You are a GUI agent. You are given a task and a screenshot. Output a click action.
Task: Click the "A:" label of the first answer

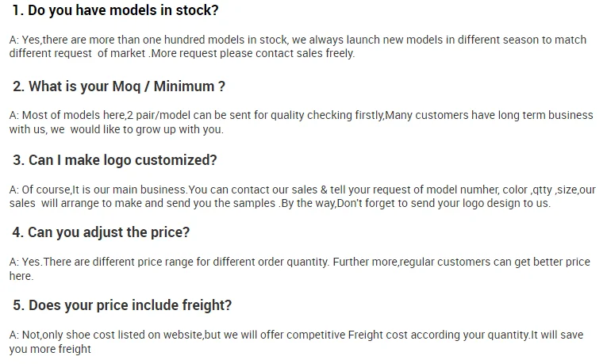13,40
